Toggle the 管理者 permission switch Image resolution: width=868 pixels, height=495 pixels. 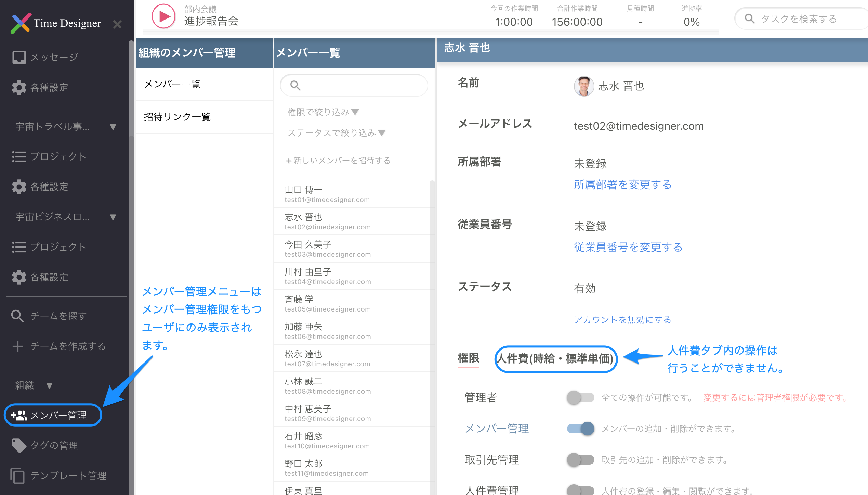pyautogui.click(x=580, y=397)
